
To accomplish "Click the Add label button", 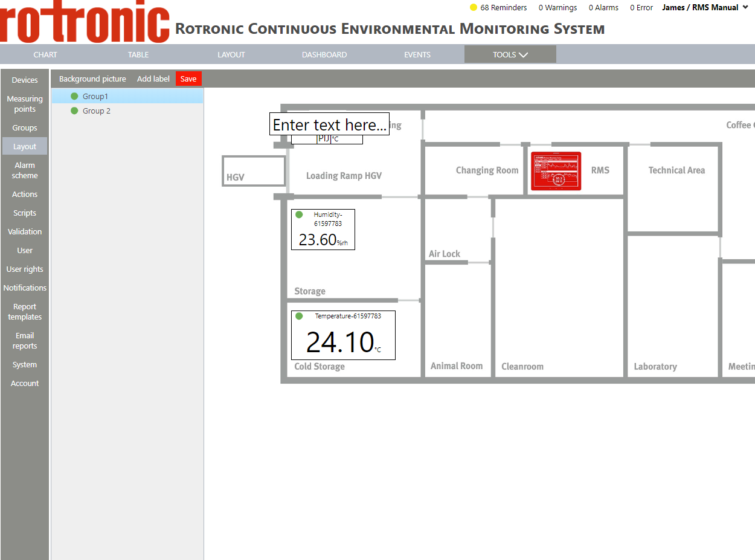I will [x=153, y=79].
